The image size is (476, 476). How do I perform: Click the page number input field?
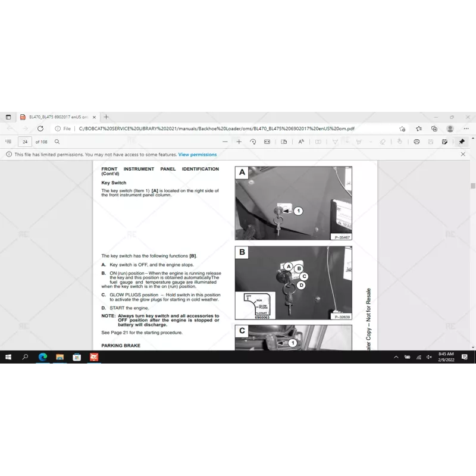pyautogui.click(x=25, y=142)
